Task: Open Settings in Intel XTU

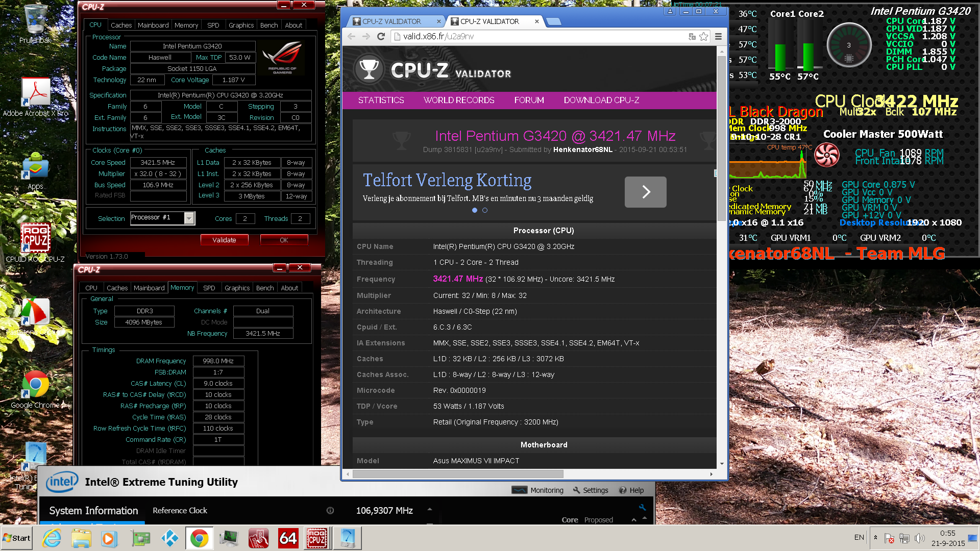Action: (591, 490)
